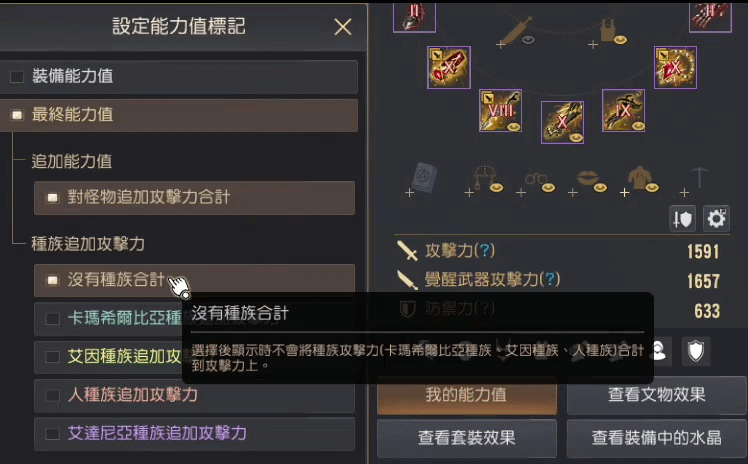748x464 pixels.
Task: Click the gear settings icon above stats
Action: pyautogui.click(x=716, y=219)
